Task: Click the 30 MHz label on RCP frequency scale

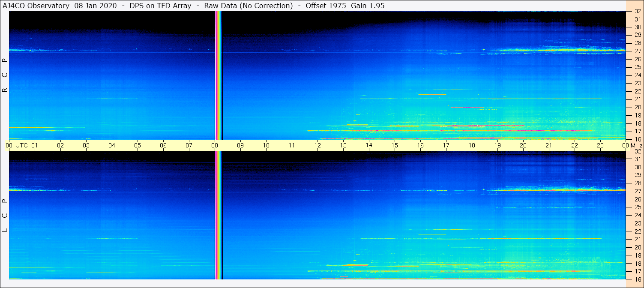Action: click(637, 27)
